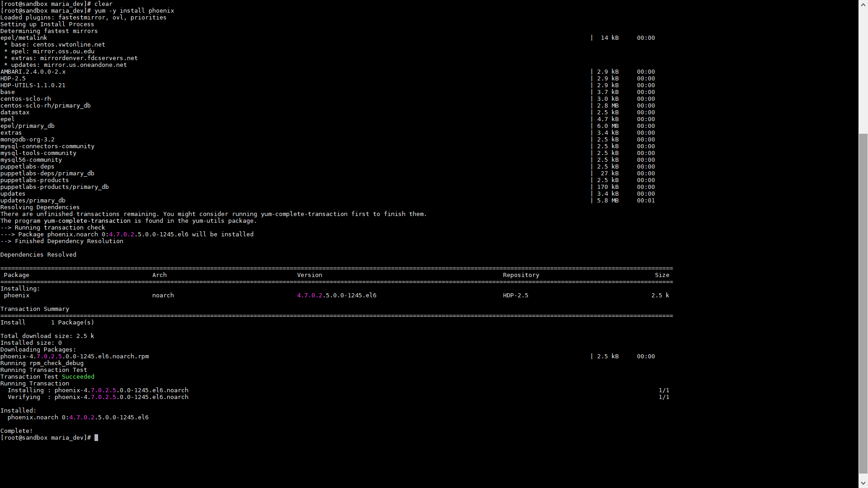Screen dimensions: 868x488
Task: Click the 'Package' column header
Action: tap(17, 275)
